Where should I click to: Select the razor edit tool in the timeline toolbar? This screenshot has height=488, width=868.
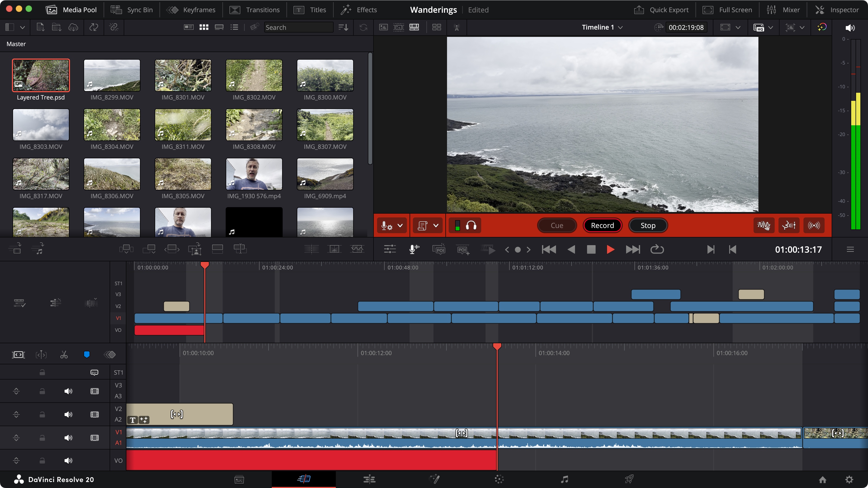click(64, 354)
